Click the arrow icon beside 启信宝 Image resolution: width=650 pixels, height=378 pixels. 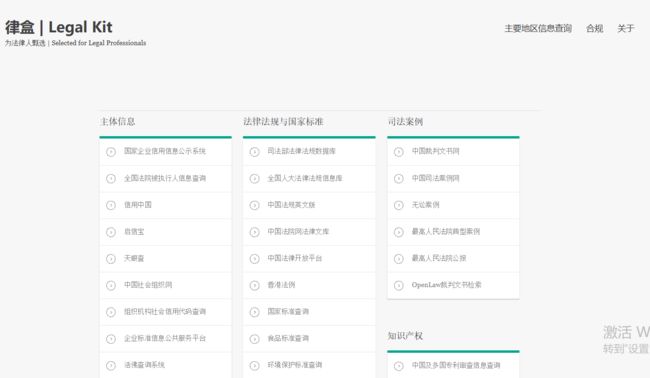pyautogui.click(x=111, y=232)
